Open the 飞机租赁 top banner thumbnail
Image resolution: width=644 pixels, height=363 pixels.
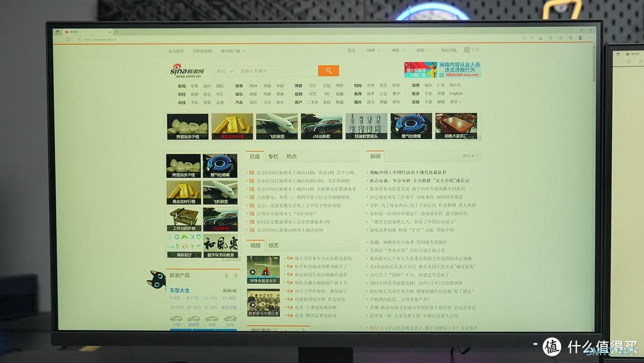tap(277, 126)
